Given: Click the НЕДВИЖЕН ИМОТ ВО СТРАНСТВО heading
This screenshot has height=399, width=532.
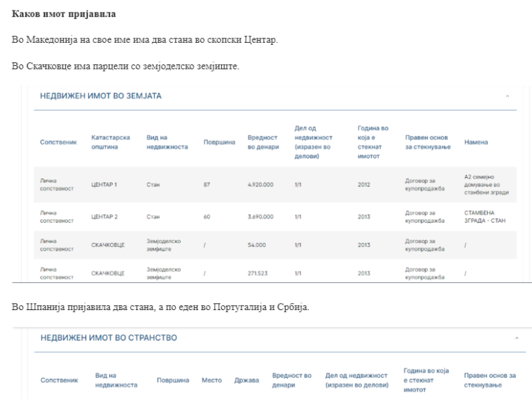Looking at the screenshot, I should point(108,338).
